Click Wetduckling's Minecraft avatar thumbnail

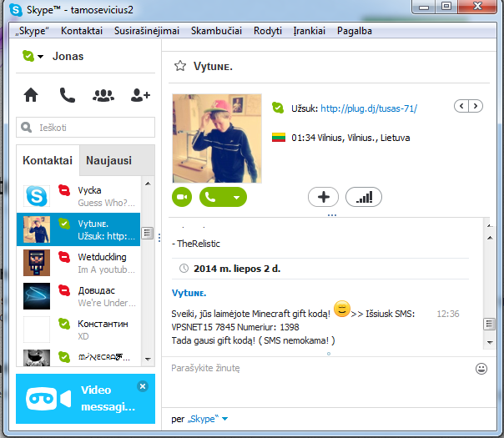[37, 263]
